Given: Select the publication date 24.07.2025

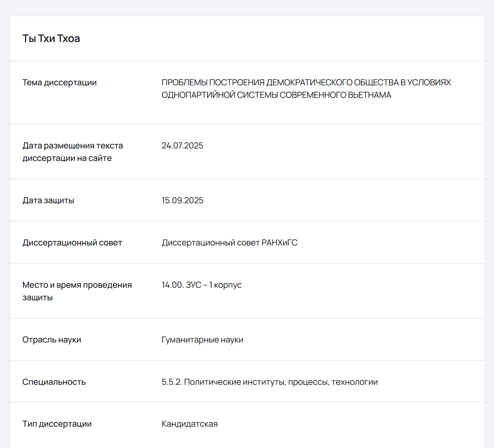Looking at the screenshot, I should 182,146.
